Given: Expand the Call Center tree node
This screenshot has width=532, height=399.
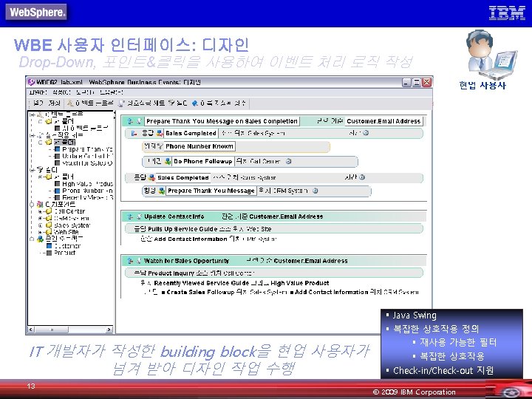Looking at the screenshot, I should pos(41,211).
